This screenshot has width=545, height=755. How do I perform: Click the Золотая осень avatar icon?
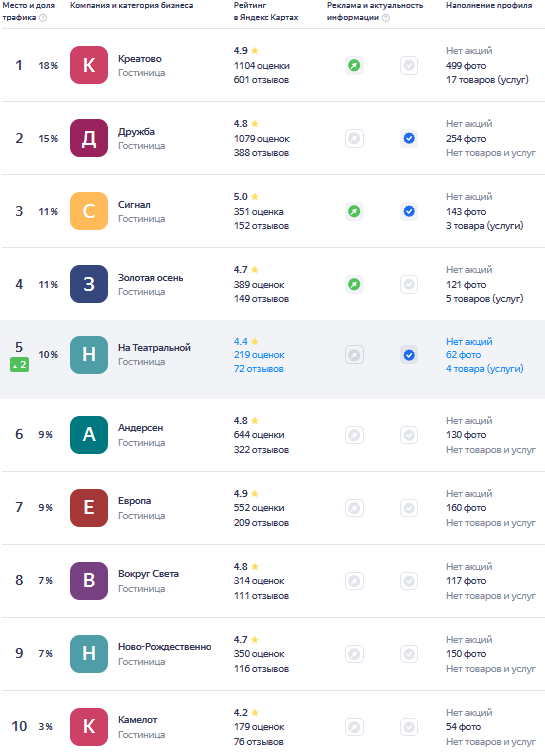(89, 284)
